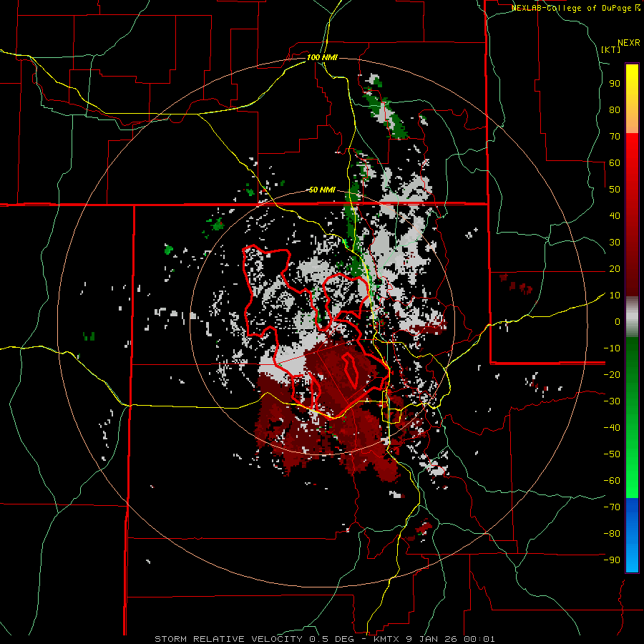This screenshot has width=644, height=644.
Task: Click the 40 value on velocity scale
Action: point(615,215)
